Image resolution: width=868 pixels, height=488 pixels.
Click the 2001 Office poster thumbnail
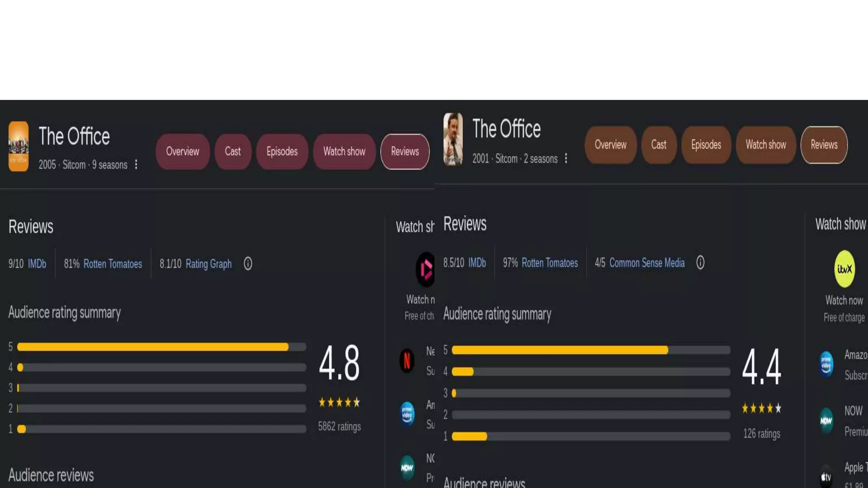(x=453, y=139)
